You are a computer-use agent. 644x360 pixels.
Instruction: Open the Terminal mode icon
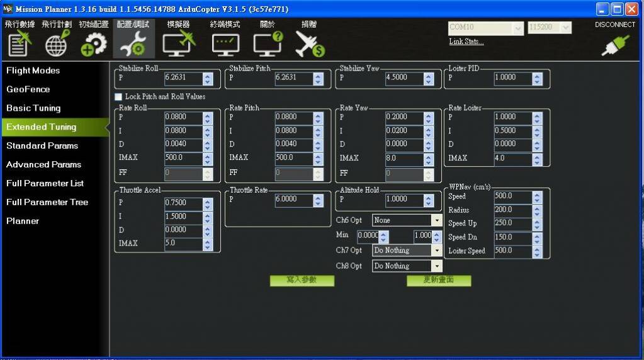pos(225,45)
